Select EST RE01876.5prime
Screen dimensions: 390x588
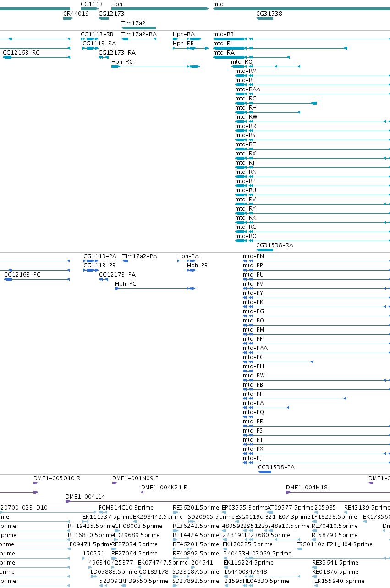point(335,572)
